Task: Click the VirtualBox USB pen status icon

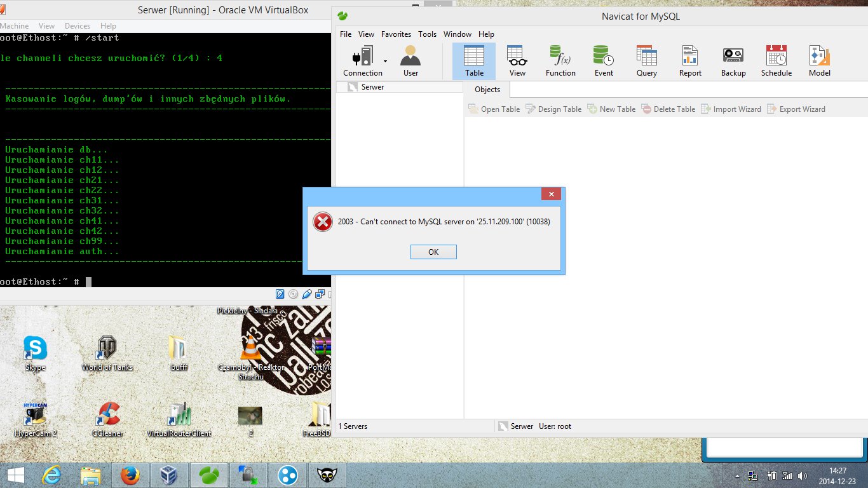Action: 307,294
